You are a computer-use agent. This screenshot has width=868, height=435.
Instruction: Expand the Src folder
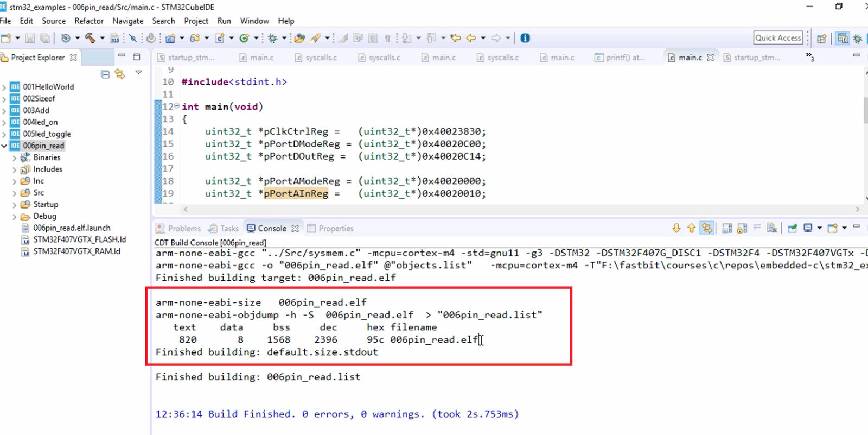(x=15, y=193)
